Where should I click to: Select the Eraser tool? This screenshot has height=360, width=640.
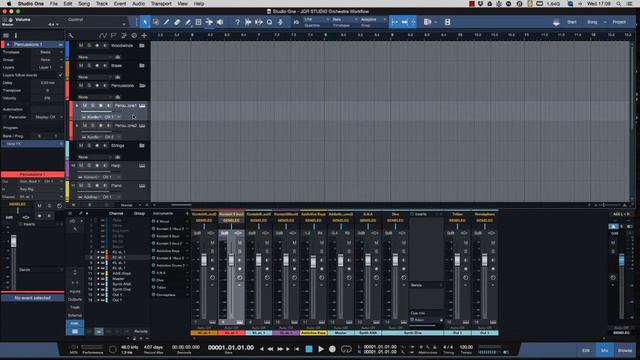[177, 22]
